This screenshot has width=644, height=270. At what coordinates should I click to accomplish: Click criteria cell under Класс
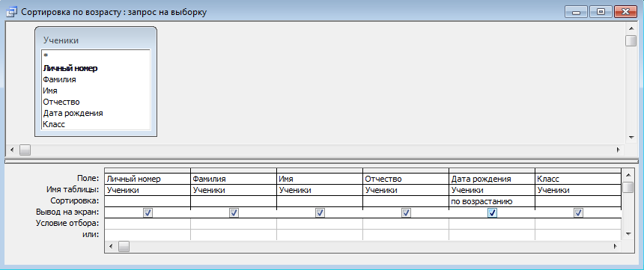(x=578, y=224)
